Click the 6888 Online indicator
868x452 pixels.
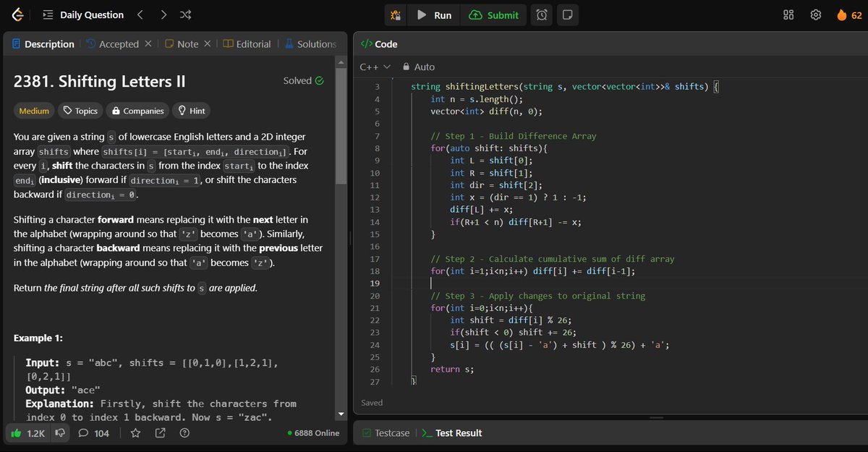[313, 433]
